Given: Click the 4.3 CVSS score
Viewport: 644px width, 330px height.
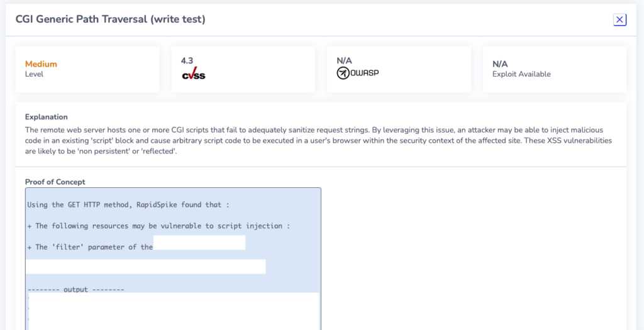Looking at the screenshot, I should pyautogui.click(x=187, y=61).
